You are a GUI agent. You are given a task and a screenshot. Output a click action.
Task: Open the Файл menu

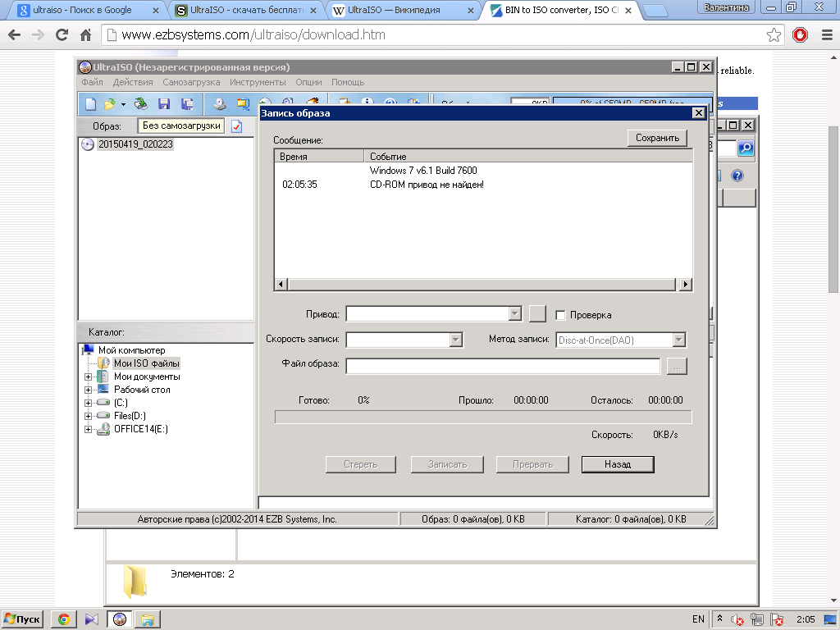92,82
